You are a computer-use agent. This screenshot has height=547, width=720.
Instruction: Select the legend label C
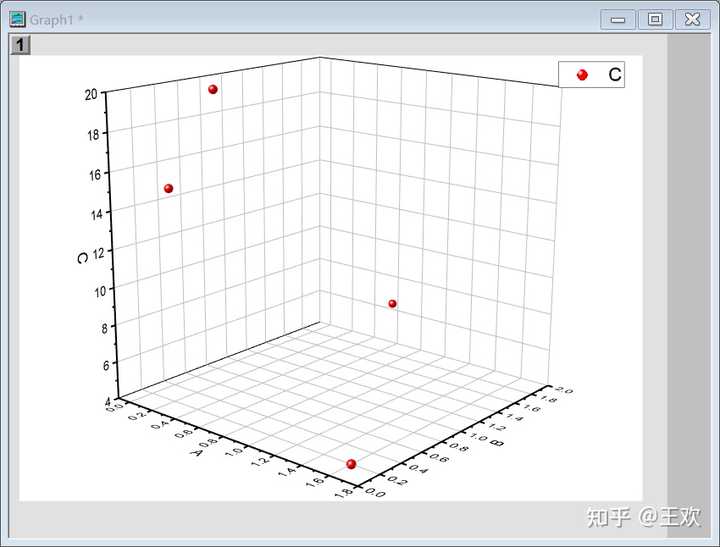click(x=614, y=74)
